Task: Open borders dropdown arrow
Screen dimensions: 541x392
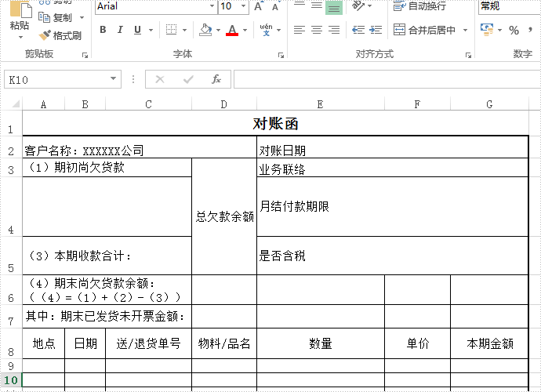Action: pyautogui.click(x=184, y=30)
